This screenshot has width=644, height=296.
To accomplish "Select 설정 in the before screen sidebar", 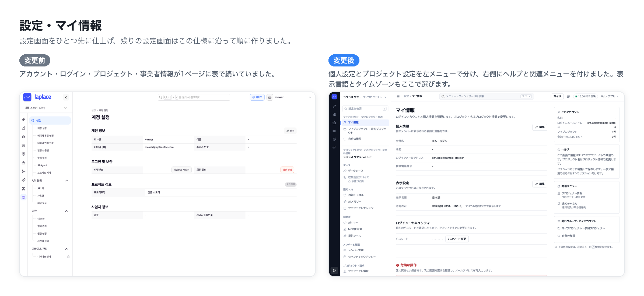I will click(50, 121).
